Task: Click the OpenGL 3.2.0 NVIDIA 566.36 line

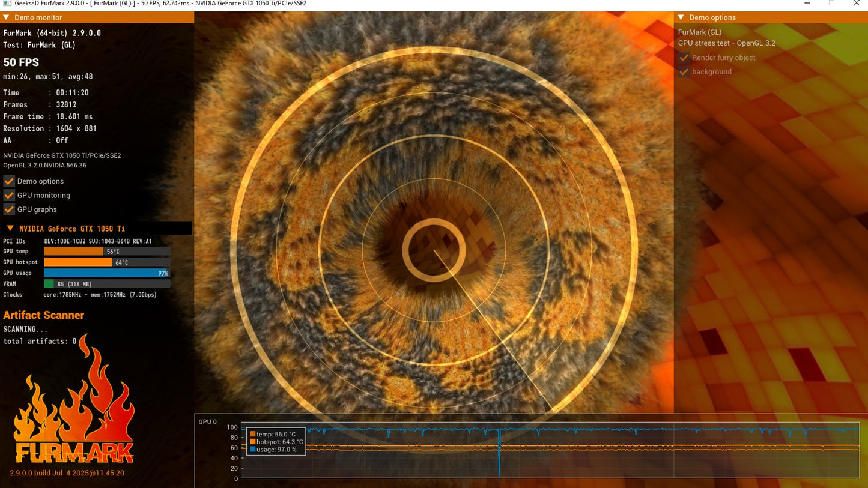Action: (45, 165)
